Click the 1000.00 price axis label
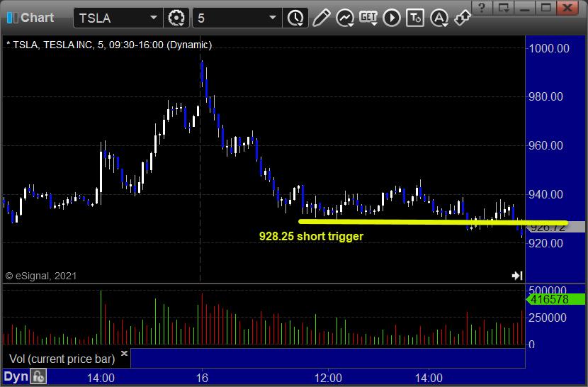The width and height of the screenshot is (588, 387). coord(549,48)
